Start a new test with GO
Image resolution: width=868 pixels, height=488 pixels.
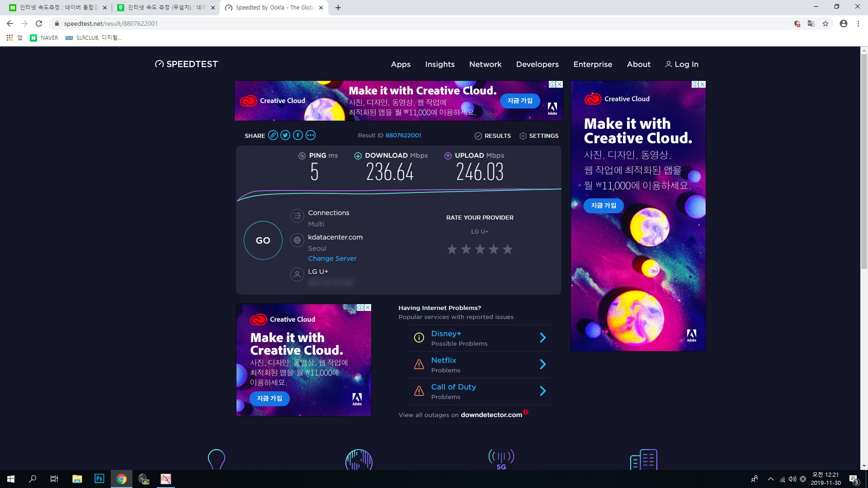point(263,240)
